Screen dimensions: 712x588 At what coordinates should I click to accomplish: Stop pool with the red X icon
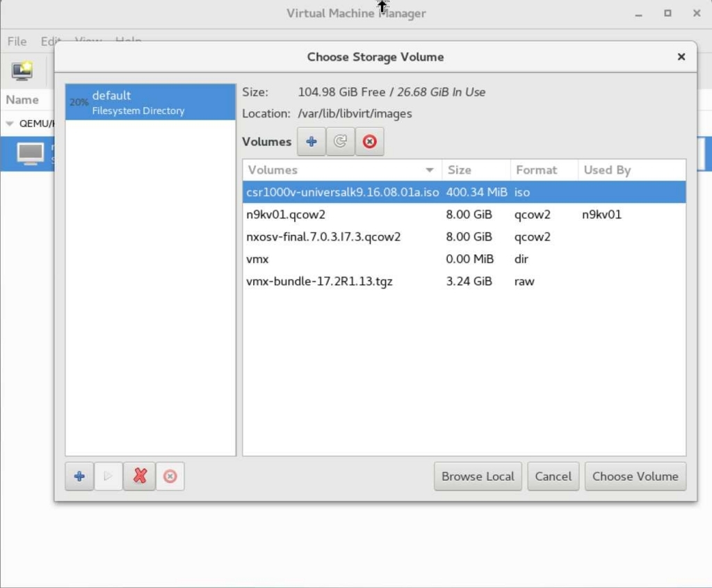[139, 476]
